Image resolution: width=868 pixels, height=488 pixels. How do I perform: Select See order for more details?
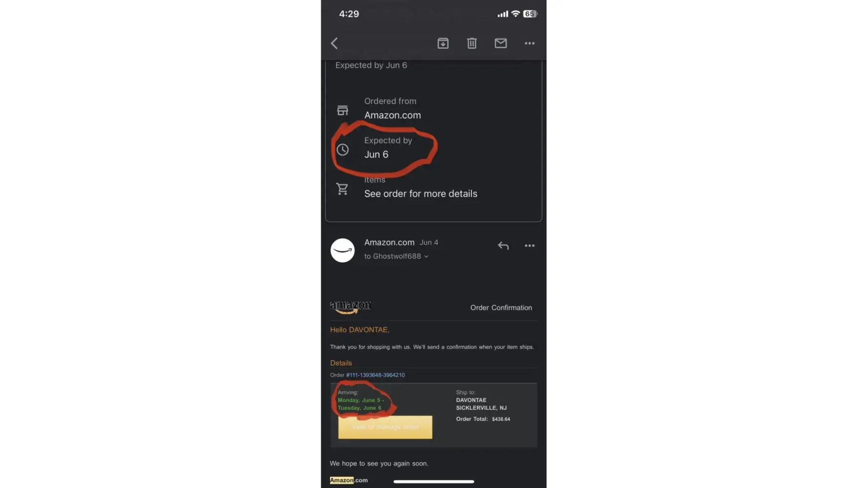[x=421, y=194]
